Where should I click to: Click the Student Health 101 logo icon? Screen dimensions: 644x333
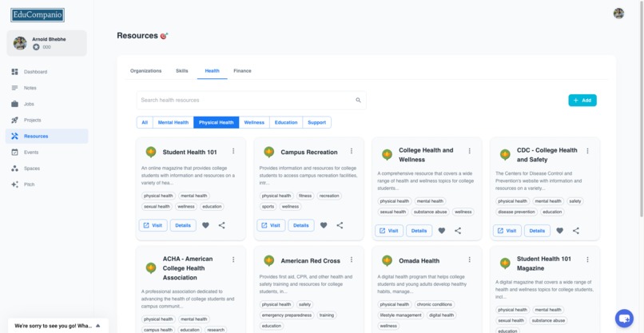tap(151, 152)
